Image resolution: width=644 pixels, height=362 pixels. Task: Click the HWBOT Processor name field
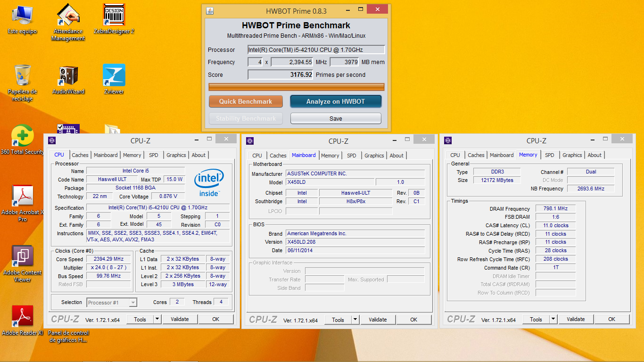click(x=316, y=49)
